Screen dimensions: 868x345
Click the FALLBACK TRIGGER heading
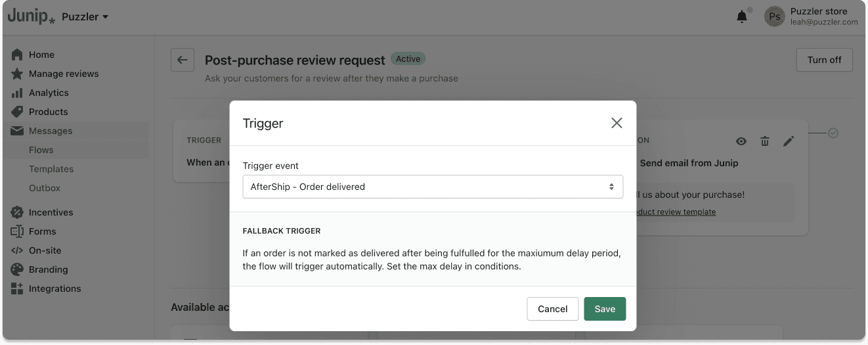(x=282, y=231)
